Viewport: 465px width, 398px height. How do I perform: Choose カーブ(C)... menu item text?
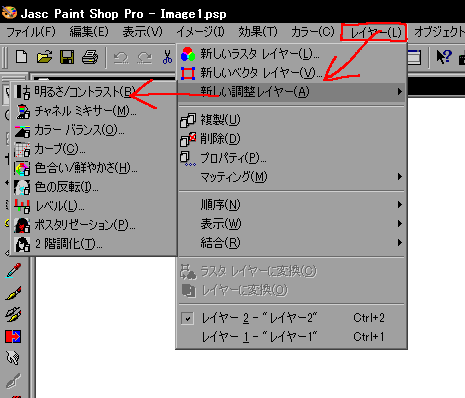coord(60,149)
